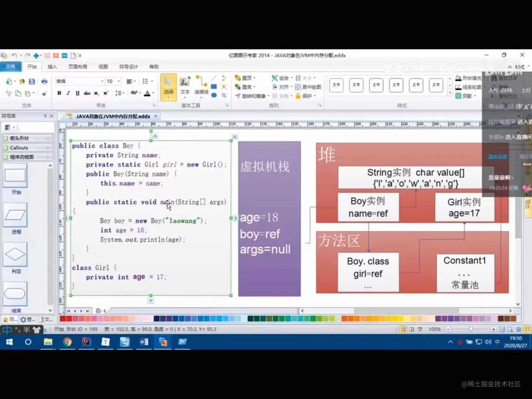Click the crop tool icon
The width and height of the screenshot is (532, 399).
point(224,95)
